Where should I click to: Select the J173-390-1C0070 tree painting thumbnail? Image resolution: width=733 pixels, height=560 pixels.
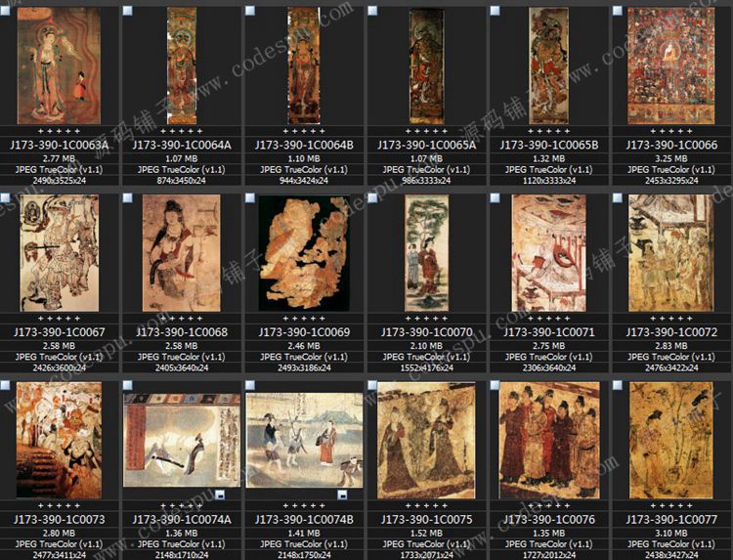tap(426, 253)
